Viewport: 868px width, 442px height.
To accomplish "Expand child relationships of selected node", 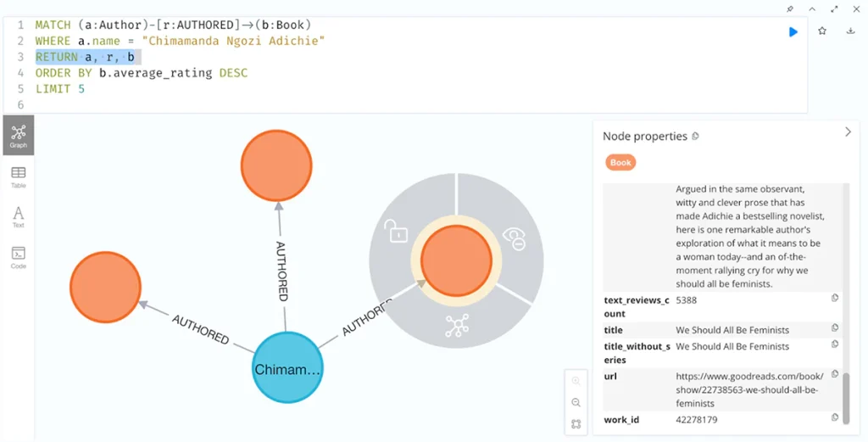I will (x=456, y=327).
